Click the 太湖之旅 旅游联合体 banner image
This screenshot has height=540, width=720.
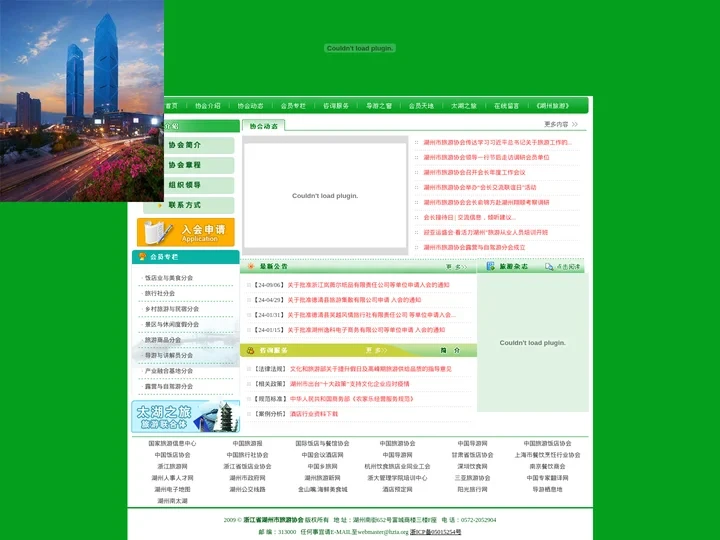[x=186, y=416]
